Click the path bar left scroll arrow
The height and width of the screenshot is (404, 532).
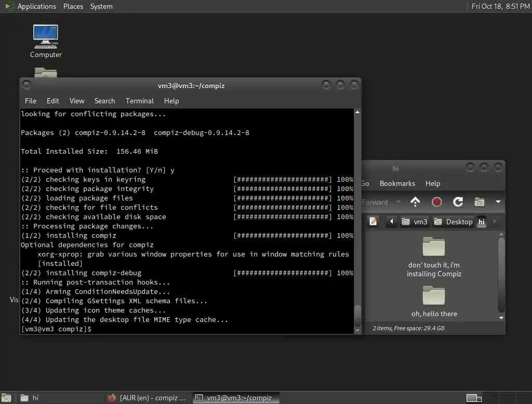click(x=391, y=222)
